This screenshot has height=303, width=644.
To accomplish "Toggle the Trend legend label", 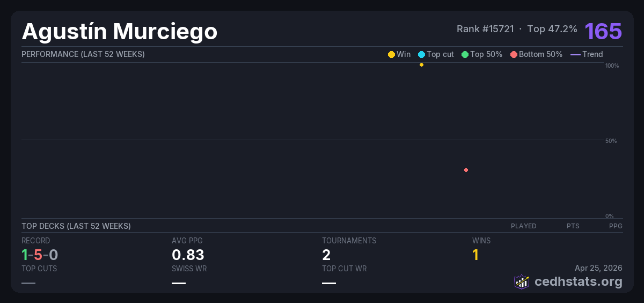I will tap(592, 54).
